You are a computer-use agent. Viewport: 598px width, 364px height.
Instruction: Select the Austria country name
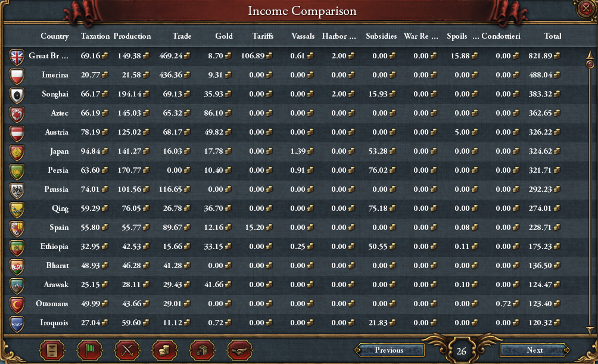[x=57, y=132]
